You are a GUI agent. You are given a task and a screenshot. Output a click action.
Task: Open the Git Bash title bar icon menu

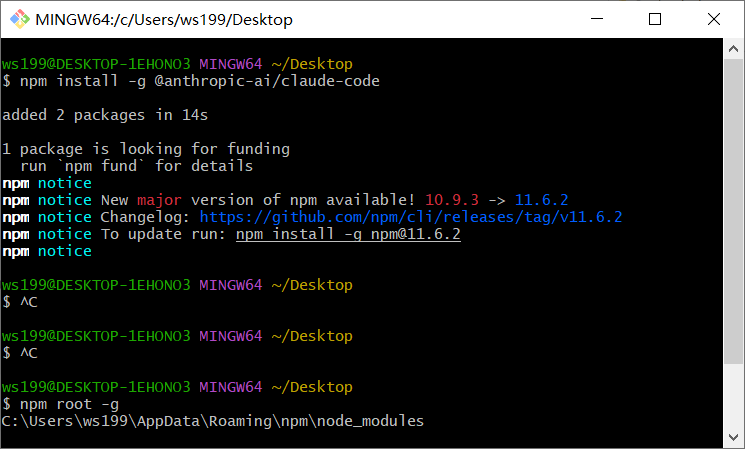[x=19, y=19]
